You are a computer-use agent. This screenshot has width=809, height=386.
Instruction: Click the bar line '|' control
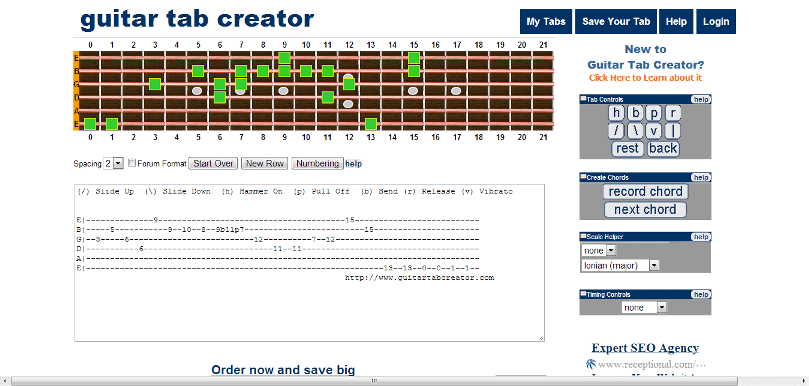coord(673,131)
